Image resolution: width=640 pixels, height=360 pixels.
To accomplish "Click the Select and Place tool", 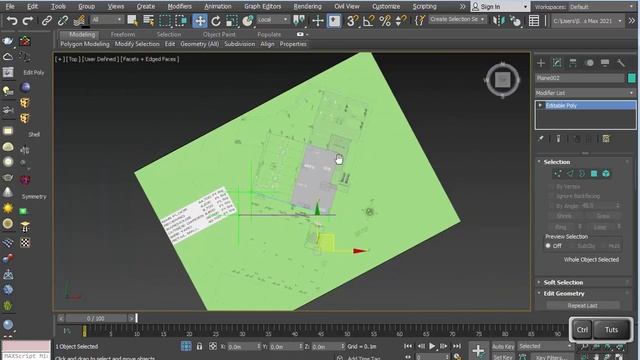I will tap(247, 21).
